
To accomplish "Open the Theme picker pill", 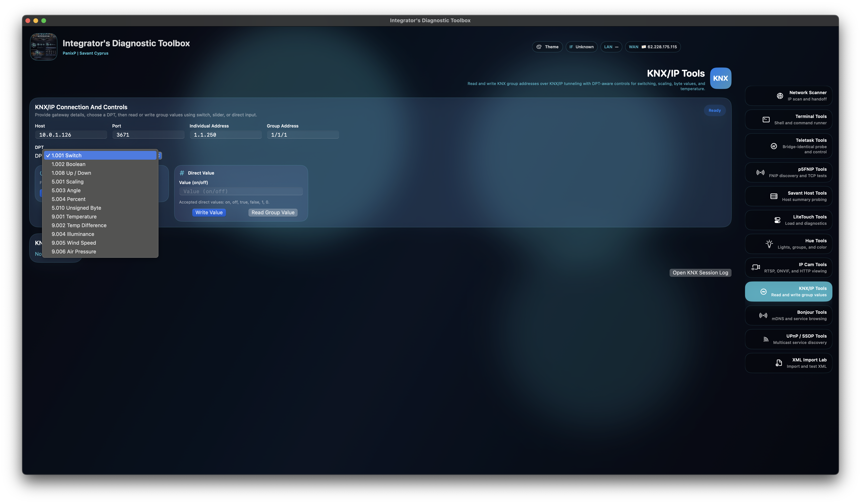I will pos(547,47).
